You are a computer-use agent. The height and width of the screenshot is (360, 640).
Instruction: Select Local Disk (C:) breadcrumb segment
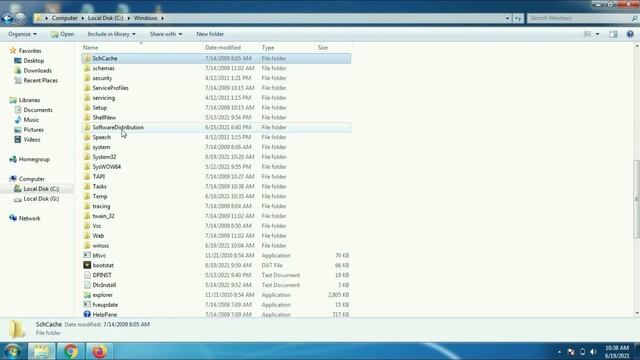(105, 18)
